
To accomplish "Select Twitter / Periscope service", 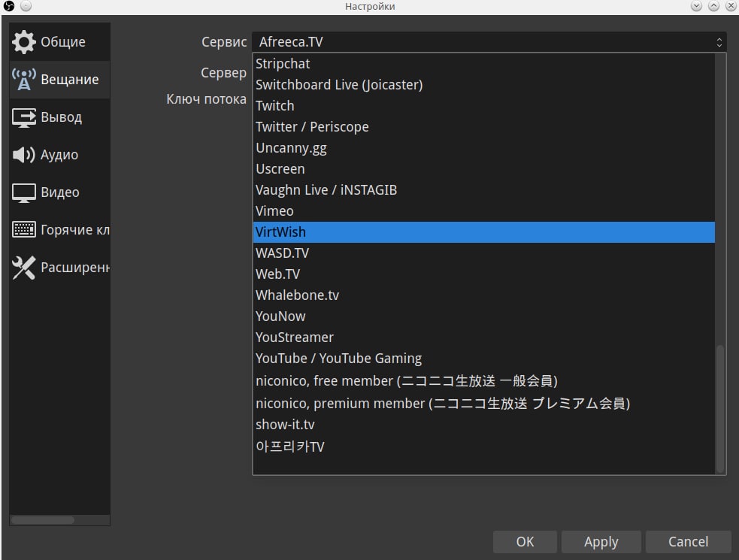I will [484, 127].
